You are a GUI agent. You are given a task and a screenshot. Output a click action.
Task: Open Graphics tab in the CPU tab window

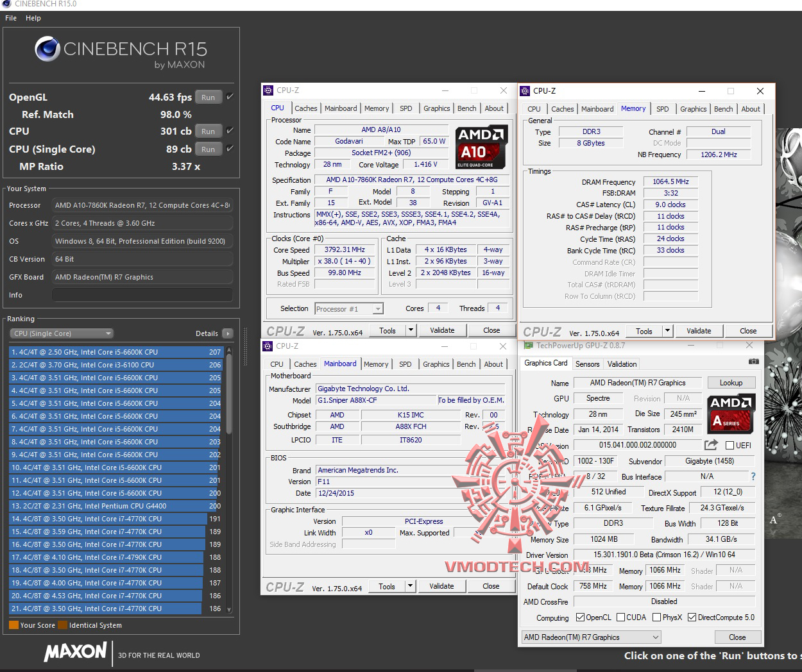pyautogui.click(x=436, y=108)
